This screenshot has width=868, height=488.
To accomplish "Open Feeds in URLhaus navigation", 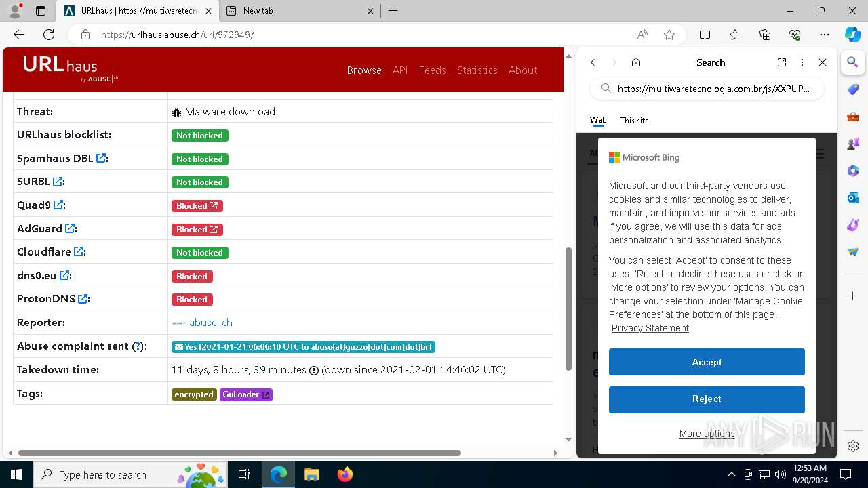I will click(432, 70).
